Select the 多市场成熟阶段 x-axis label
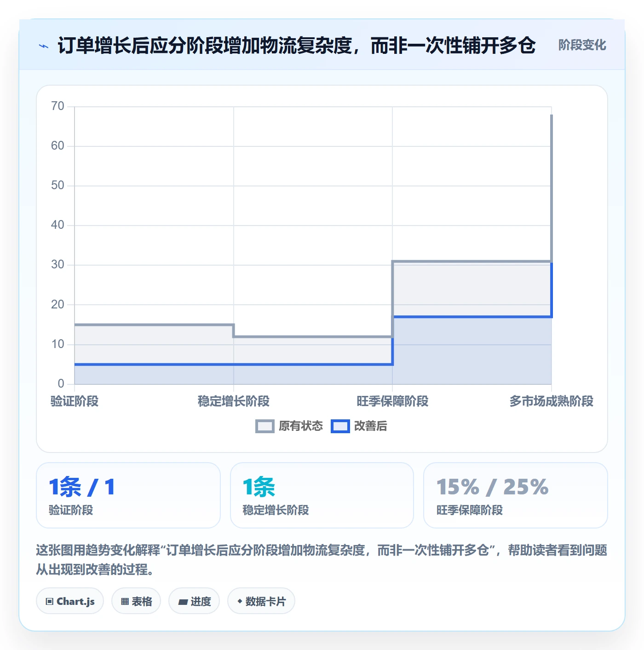The height and width of the screenshot is (650, 644). pyautogui.click(x=551, y=401)
